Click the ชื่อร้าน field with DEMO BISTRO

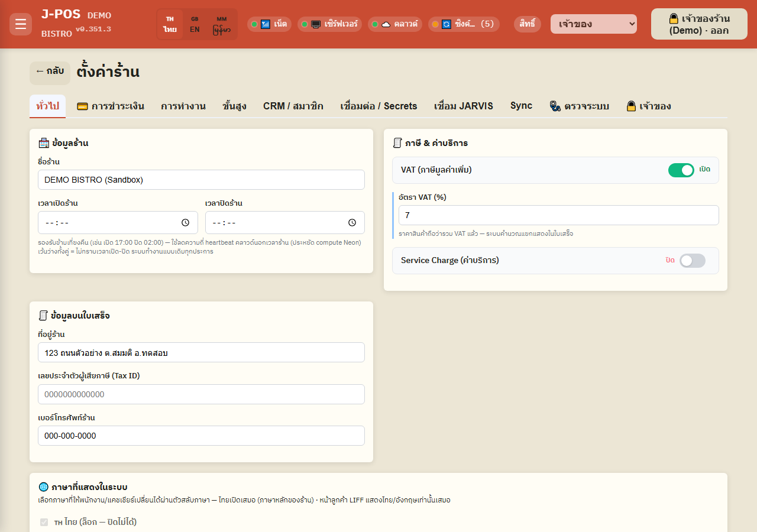[201, 180]
